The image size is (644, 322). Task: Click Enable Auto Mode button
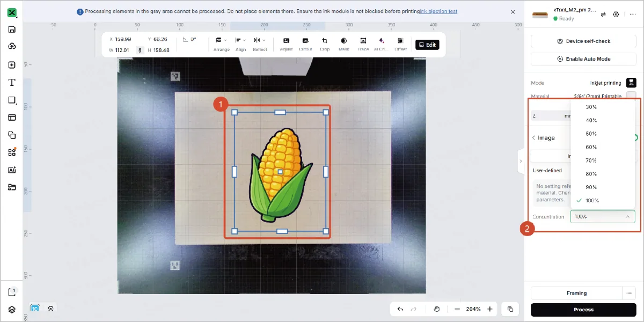click(583, 59)
